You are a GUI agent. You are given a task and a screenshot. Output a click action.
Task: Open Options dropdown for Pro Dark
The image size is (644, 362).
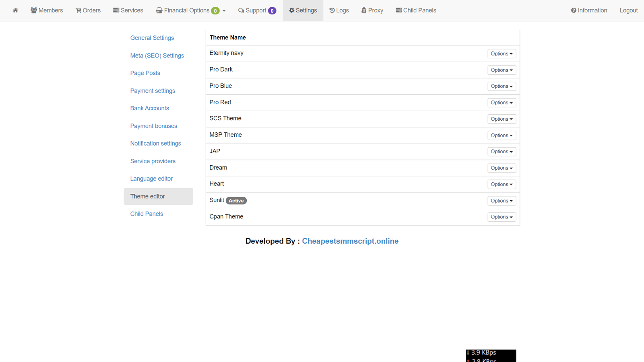point(502,70)
